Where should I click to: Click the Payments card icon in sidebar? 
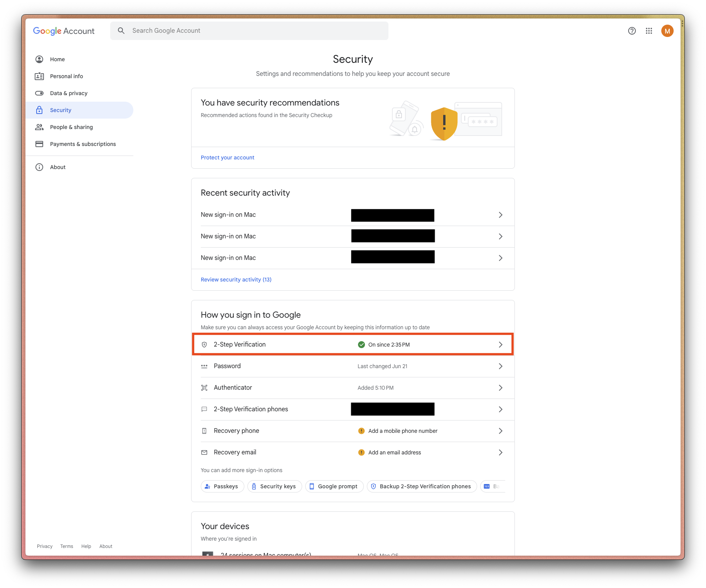[x=39, y=144]
